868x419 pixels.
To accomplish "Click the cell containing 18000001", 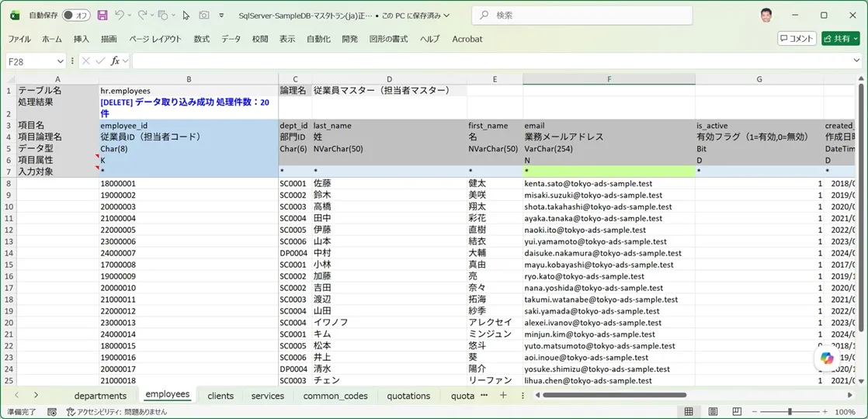I will tap(189, 183).
